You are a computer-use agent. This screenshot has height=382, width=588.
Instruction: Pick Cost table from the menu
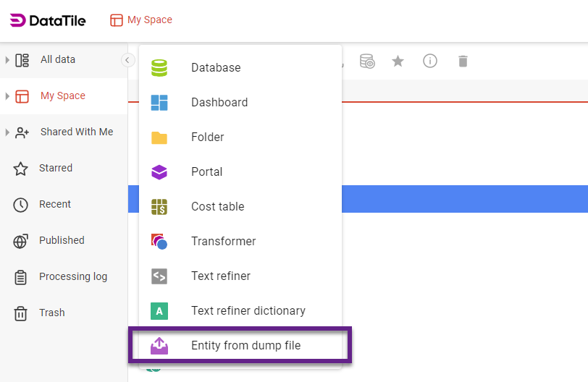(x=218, y=207)
